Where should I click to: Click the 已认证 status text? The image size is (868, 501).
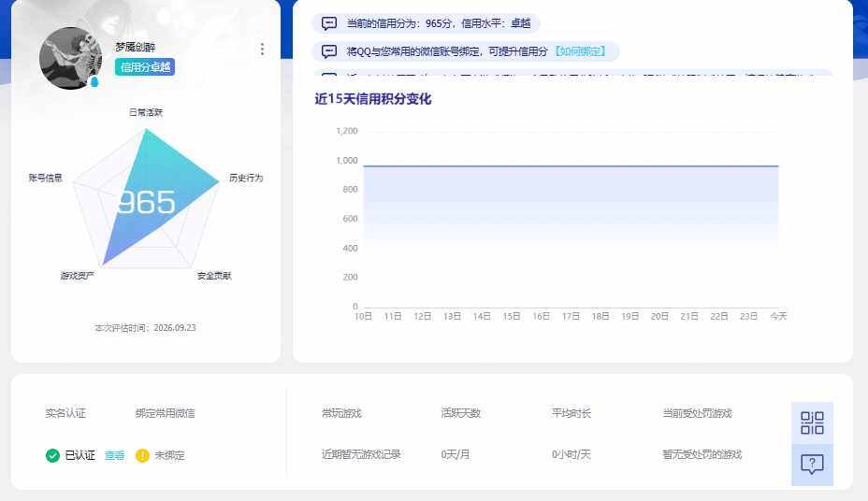pos(80,455)
